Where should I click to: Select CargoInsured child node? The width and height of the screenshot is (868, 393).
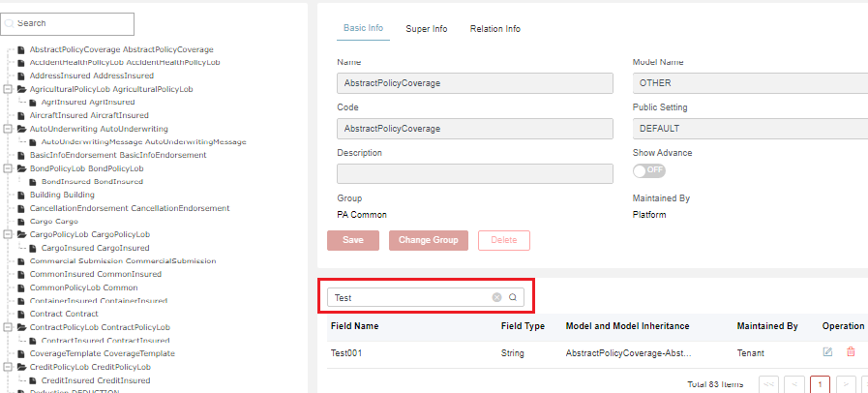95,248
